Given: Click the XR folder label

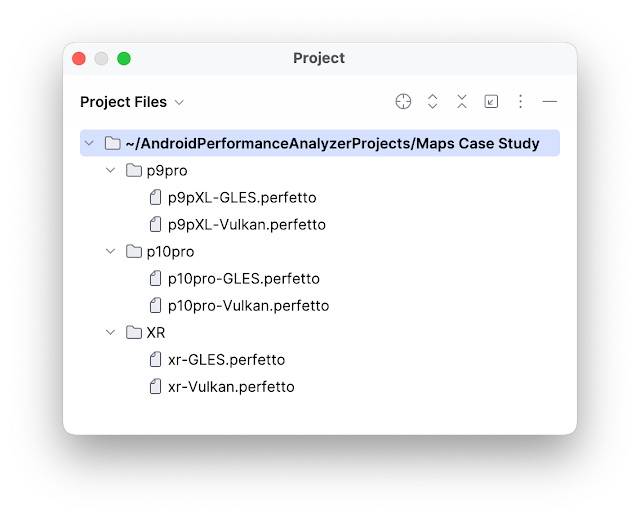Looking at the screenshot, I should [x=156, y=333].
